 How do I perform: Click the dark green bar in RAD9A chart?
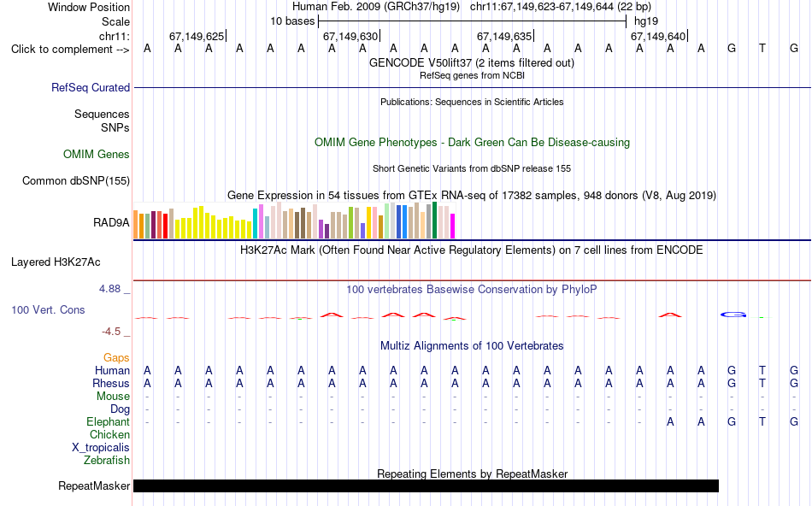[x=434, y=221]
